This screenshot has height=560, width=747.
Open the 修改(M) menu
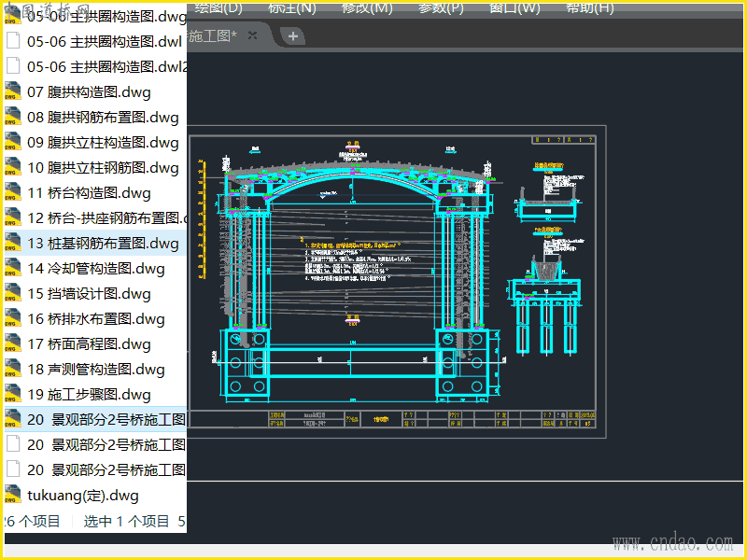coord(367,8)
